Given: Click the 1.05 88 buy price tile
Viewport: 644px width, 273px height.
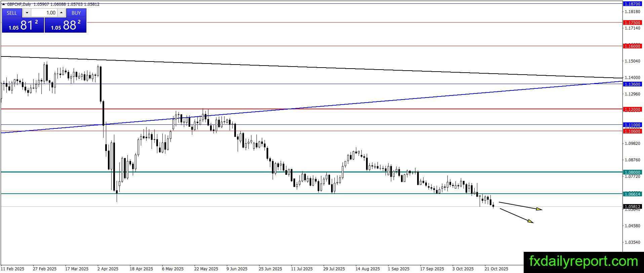Looking at the screenshot, I should [x=66, y=25].
